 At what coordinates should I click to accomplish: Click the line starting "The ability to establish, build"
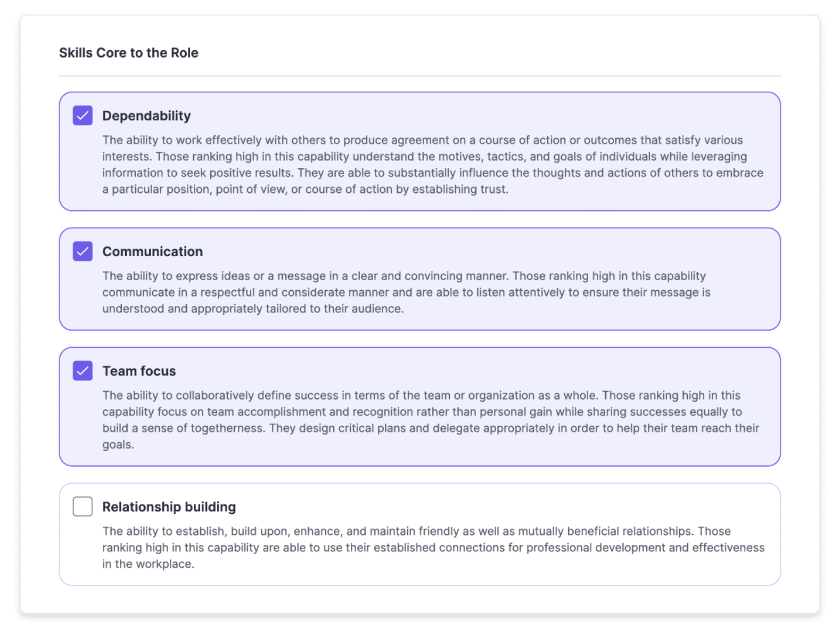click(416, 531)
